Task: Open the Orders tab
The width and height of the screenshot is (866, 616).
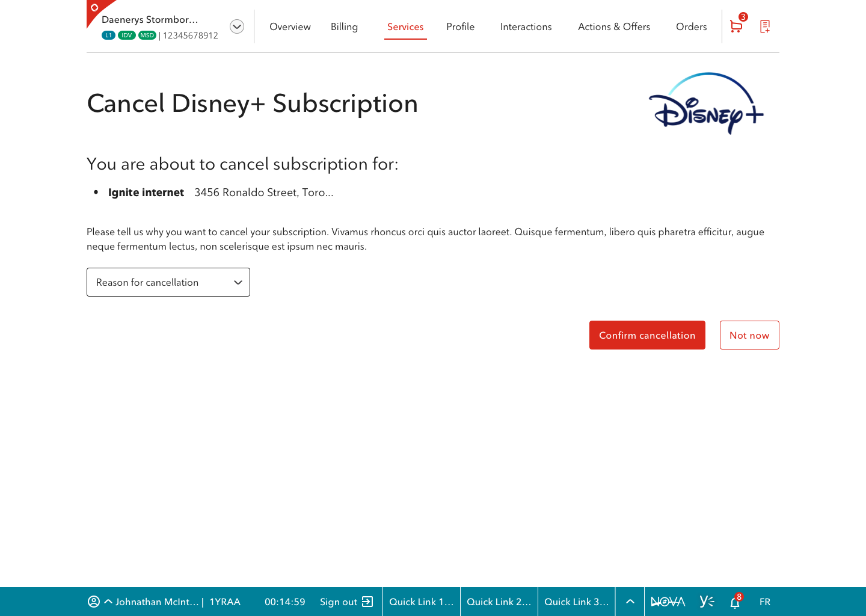Action: coord(691,26)
